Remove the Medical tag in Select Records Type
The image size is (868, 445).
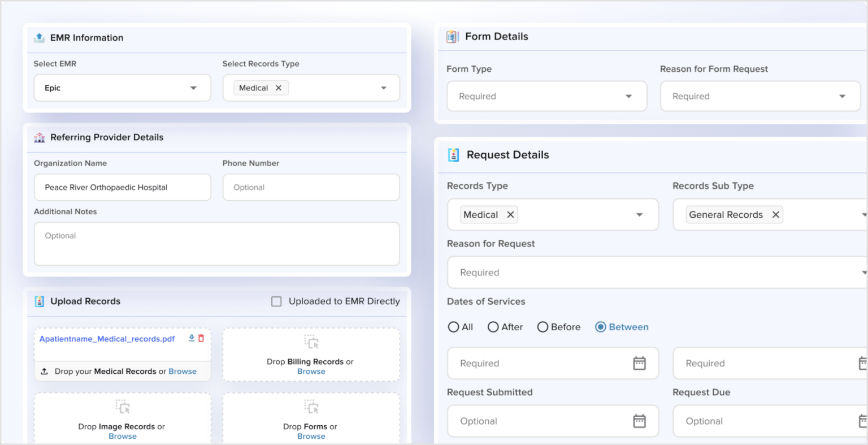coord(279,88)
